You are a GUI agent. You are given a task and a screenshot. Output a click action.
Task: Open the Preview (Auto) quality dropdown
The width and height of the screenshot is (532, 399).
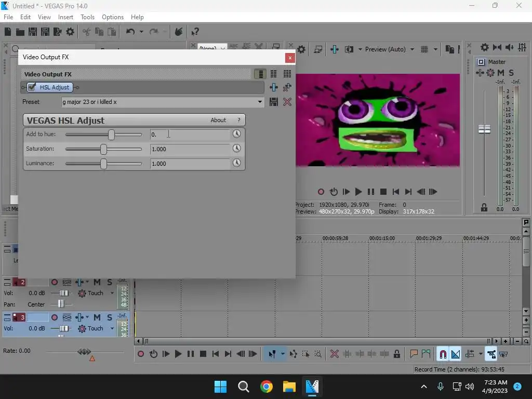tap(412, 49)
